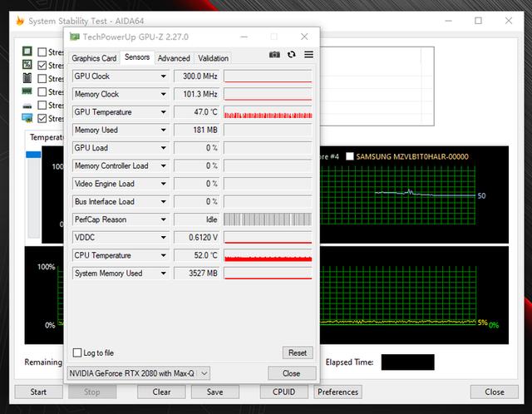Click the system memory stick icon in AIDA64
Viewport: 532px width, 414px height.
[x=27, y=91]
